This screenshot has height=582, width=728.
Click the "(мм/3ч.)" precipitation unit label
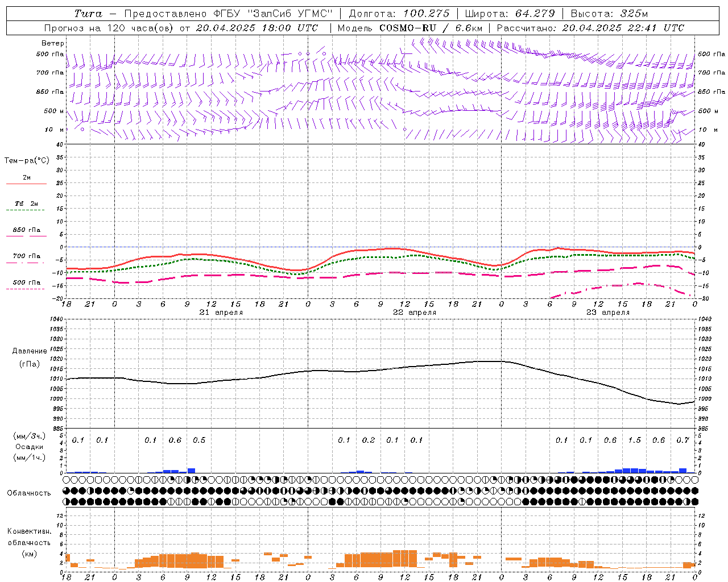coord(30,436)
